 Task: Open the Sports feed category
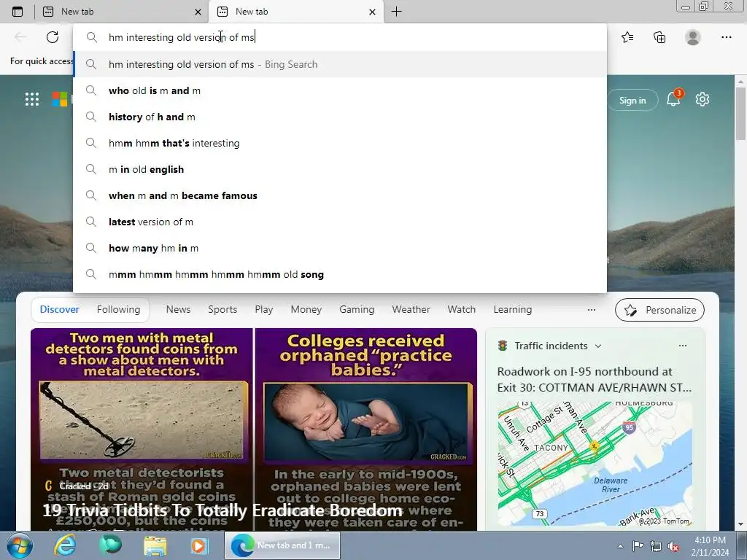coord(222,309)
